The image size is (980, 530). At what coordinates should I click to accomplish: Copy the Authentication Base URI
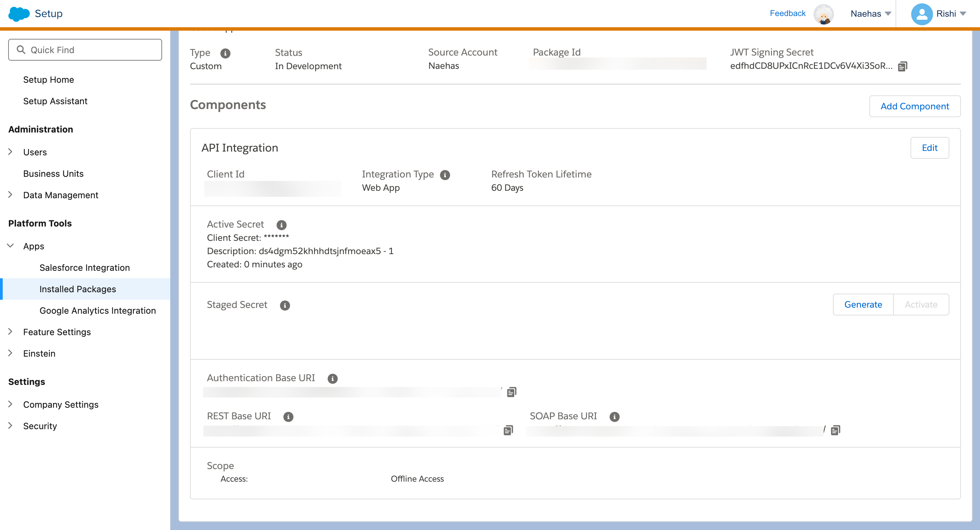tap(511, 392)
